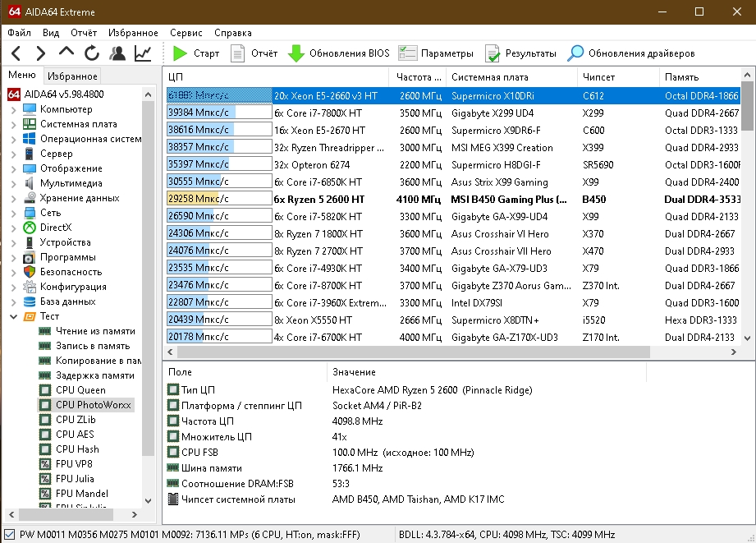This screenshot has height=543, width=756.
Task: Expand the Мультимедиа node arrow
Action: (13, 183)
